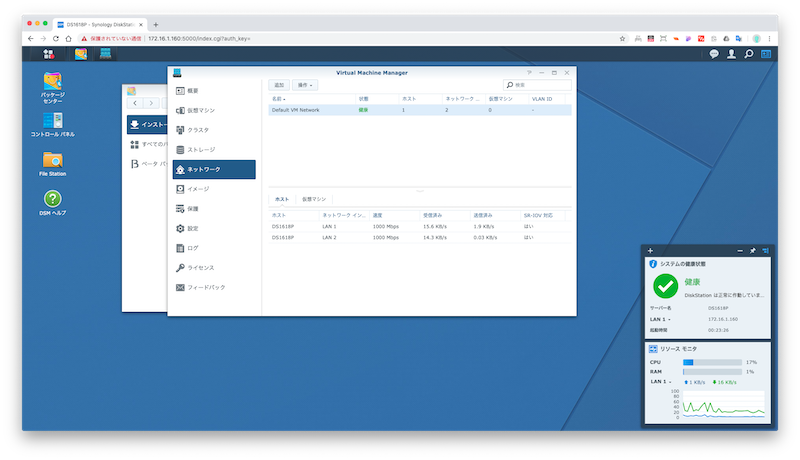Switch to Package Center in DSM taskbar
The image size is (800, 460).
point(81,54)
